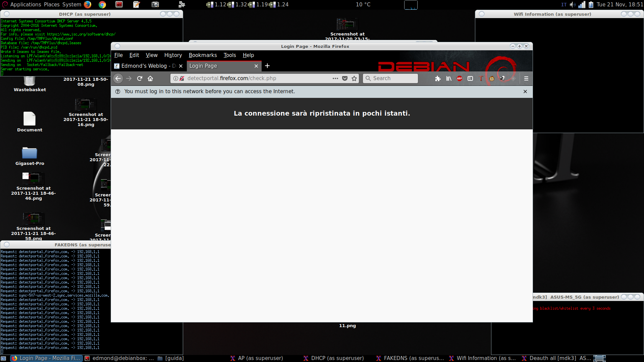The image size is (644, 362).
Task: Open the page actions three-dots menu
Action: [335, 78]
